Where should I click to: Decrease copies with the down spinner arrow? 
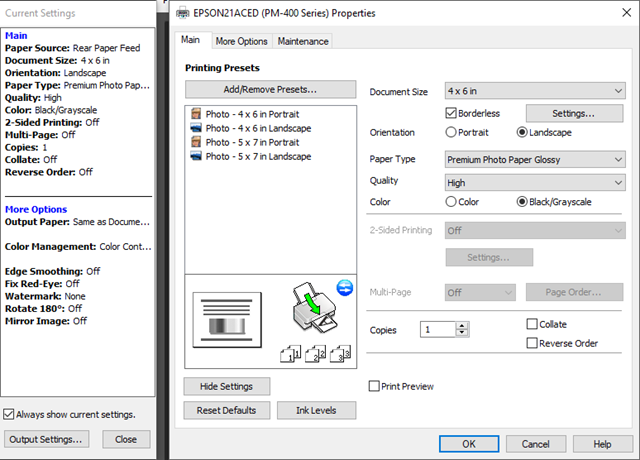[462, 333]
